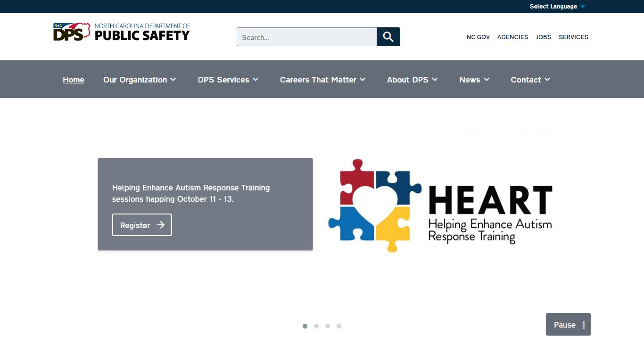The width and height of the screenshot is (644, 362).
Task: Pause the slideshow carousel
Action: tap(568, 324)
